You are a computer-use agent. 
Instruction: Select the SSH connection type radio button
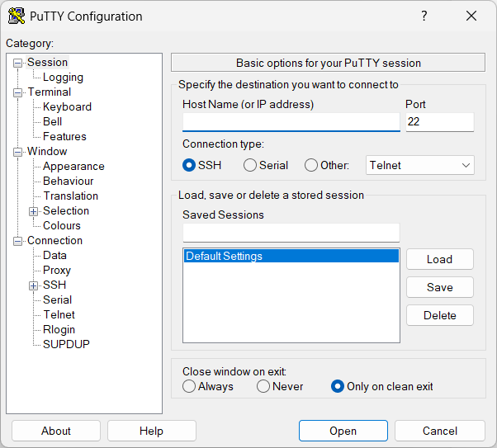189,165
